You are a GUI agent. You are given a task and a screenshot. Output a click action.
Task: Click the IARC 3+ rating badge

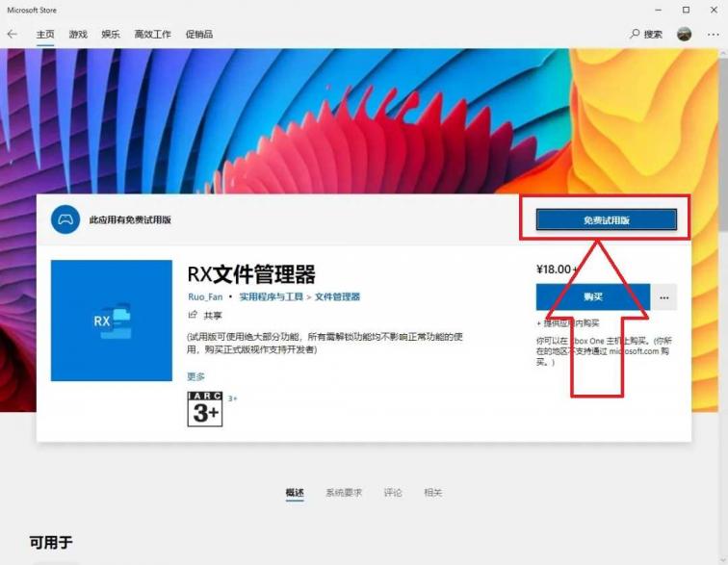(205, 409)
